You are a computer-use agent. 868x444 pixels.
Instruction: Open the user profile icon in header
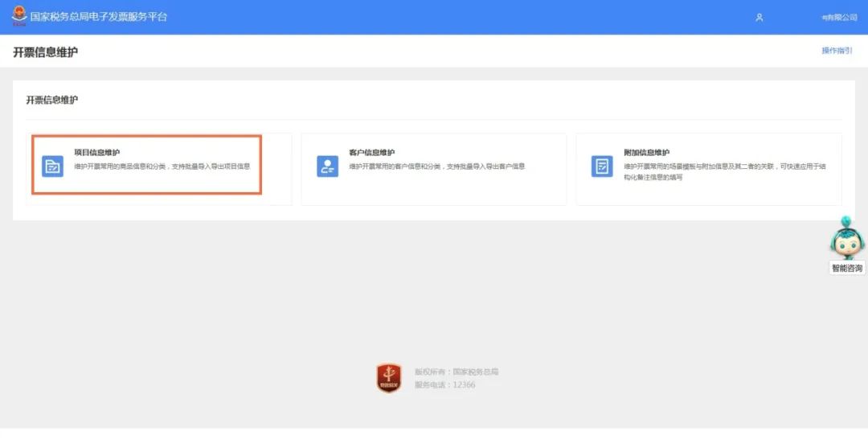[759, 18]
